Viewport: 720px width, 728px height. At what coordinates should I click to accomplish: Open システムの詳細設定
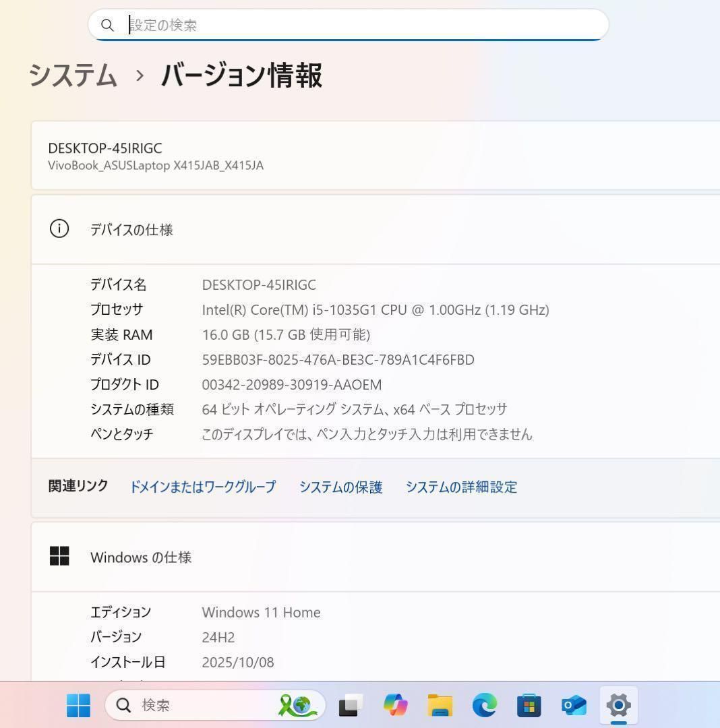click(462, 487)
